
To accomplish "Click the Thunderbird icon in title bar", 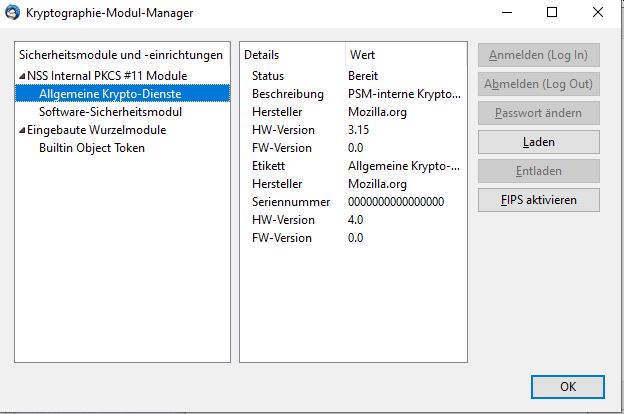I will (12, 12).
